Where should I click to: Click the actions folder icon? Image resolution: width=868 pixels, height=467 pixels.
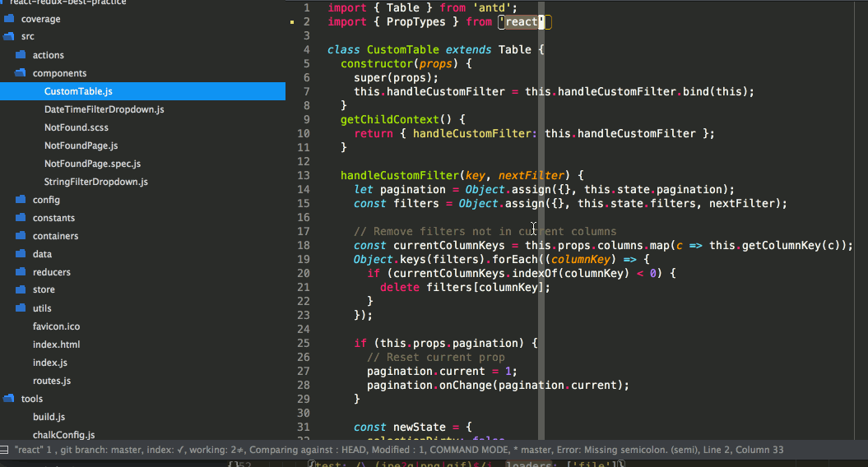(21, 55)
